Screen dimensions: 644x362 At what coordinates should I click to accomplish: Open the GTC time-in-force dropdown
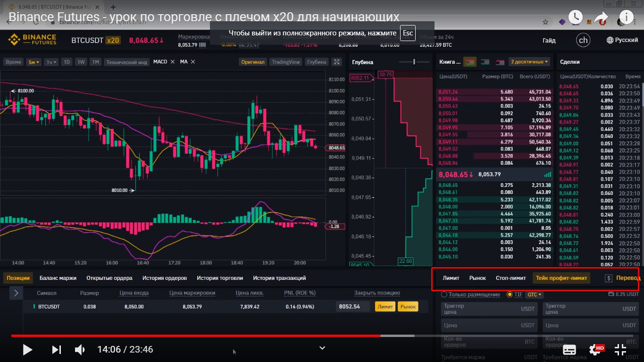click(534, 295)
